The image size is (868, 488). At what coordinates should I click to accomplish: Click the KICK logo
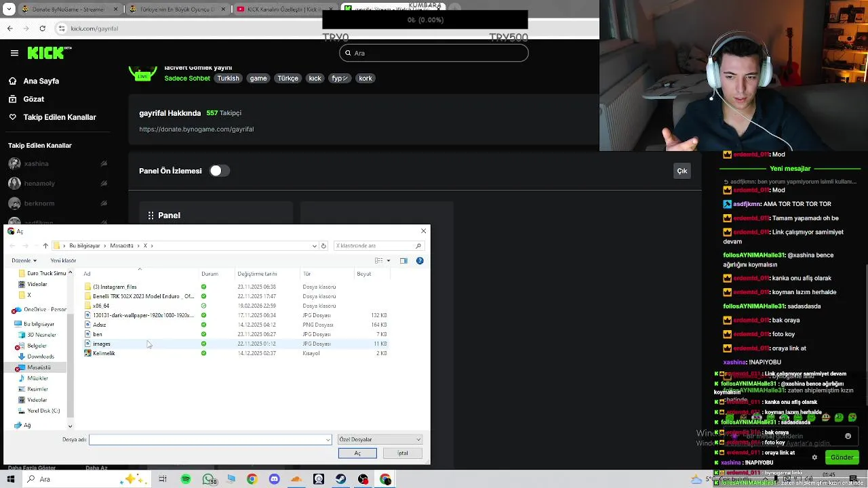(x=50, y=53)
